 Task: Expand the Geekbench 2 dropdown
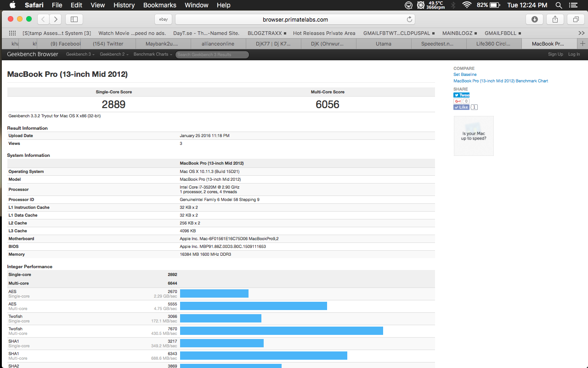click(x=113, y=54)
